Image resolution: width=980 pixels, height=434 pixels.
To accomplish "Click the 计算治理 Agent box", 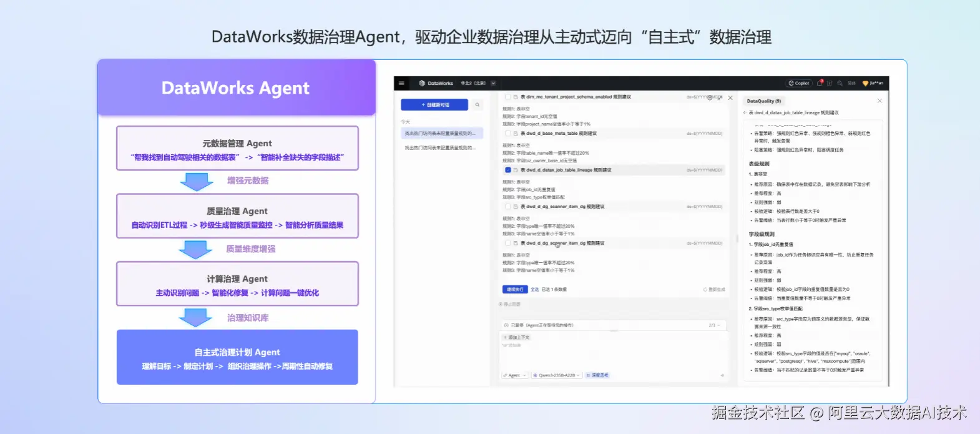I will (237, 284).
